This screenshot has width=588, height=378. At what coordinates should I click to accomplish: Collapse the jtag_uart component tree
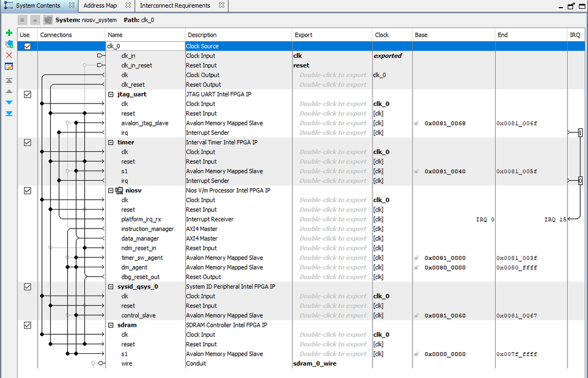(x=111, y=94)
